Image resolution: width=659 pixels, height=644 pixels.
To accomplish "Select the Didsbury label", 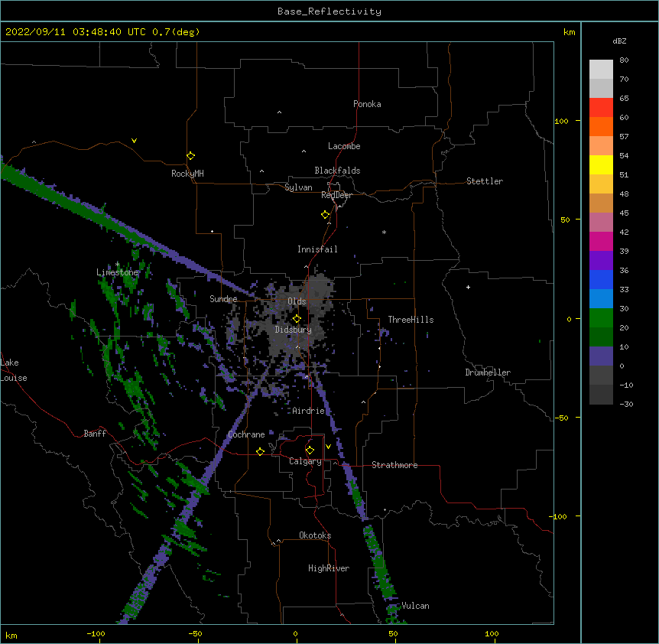I will click(x=293, y=330).
